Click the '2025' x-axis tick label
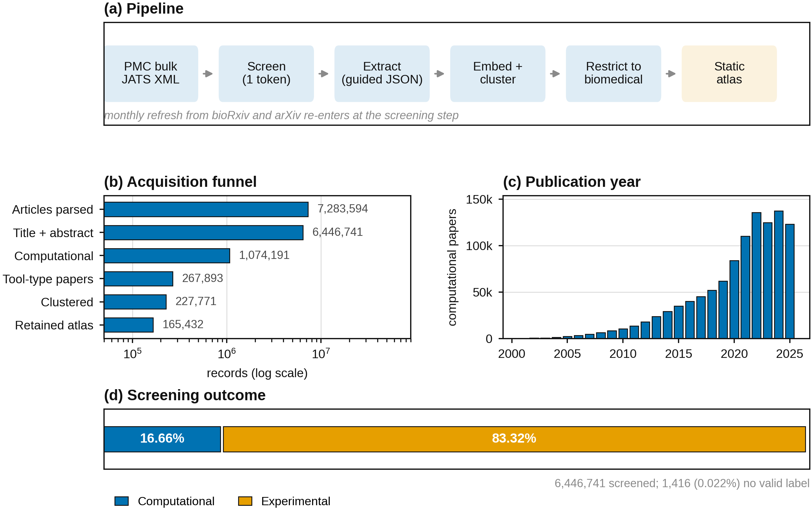The width and height of the screenshot is (812, 515). click(790, 353)
